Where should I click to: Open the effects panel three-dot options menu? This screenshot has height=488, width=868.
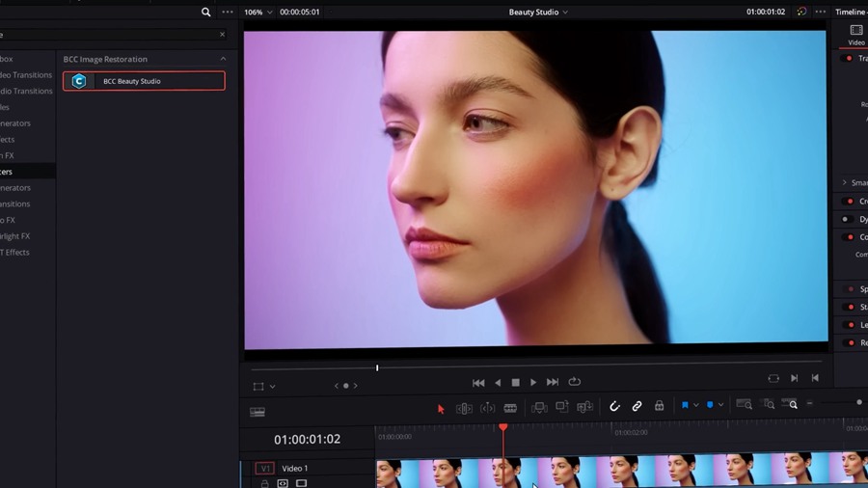point(228,12)
